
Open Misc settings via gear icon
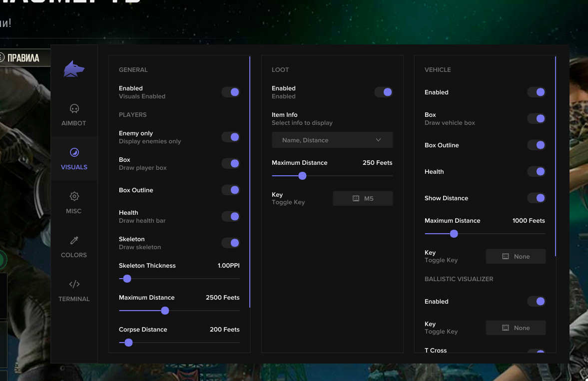pyautogui.click(x=74, y=196)
